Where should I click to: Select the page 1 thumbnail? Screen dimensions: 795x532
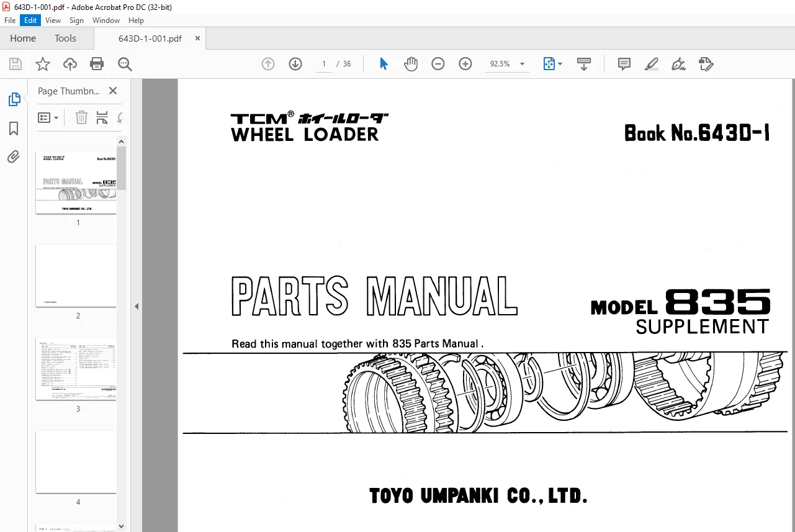pos(76,183)
